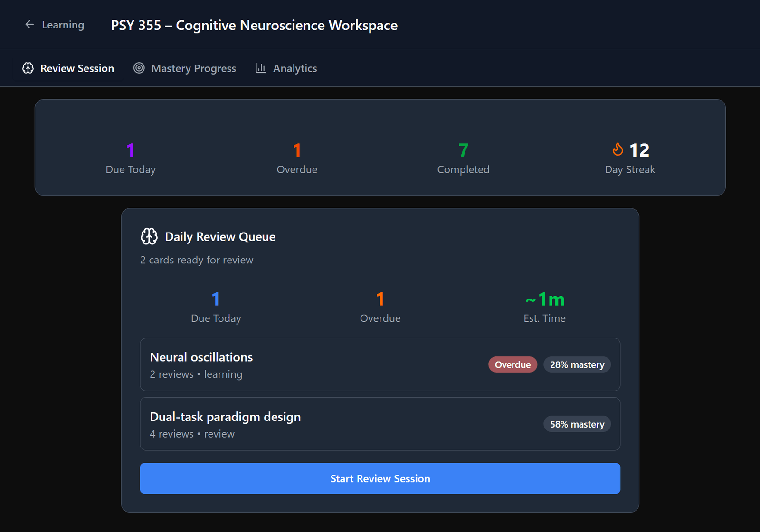Image resolution: width=760 pixels, height=532 pixels.
Task: Click the orange Overdue count in queue
Action: (380, 299)
